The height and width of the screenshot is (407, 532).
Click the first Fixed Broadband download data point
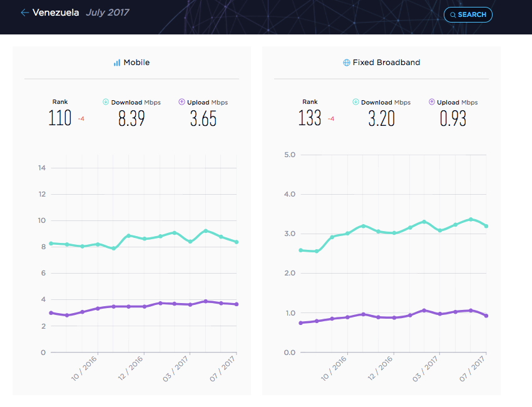click(x=300, y=250)
